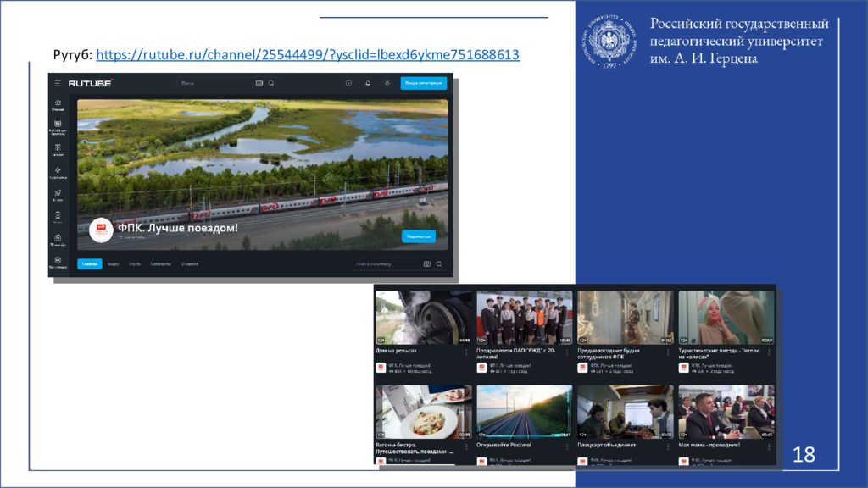The image size is (868, 488).
Task: Click the keyboard icon in the channel search
Action: (427, 264)
